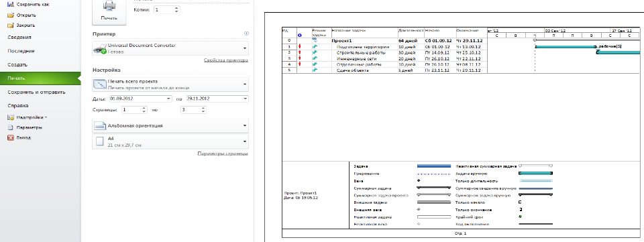The image size is (644, 242).
Task: Decrease the Страницы start page value
Action: 144,111
